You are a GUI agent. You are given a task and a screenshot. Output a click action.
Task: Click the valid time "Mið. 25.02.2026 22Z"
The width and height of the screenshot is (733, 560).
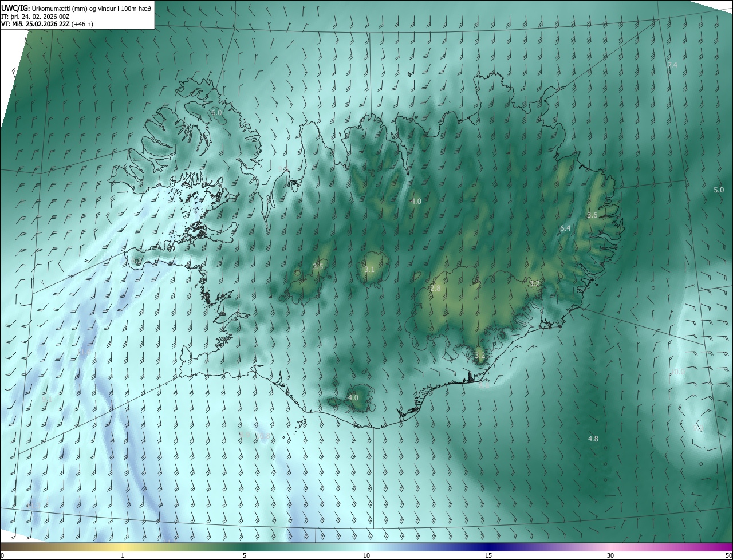coord(40,24)
